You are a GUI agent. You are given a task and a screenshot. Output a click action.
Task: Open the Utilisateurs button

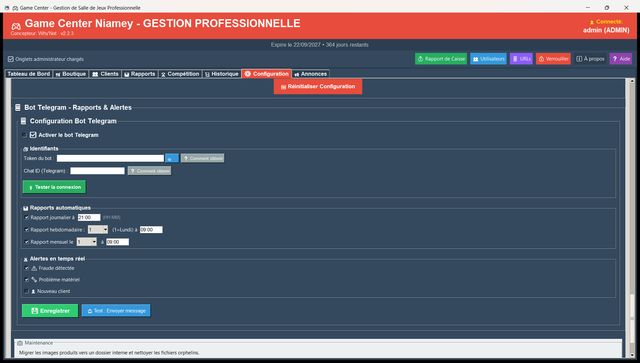(489, 59)
